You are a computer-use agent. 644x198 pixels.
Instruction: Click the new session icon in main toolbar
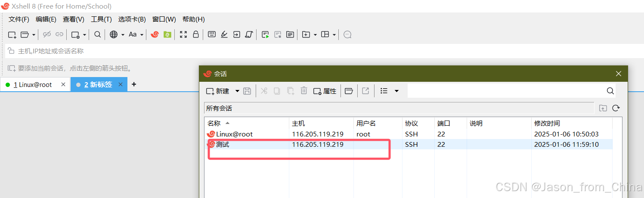[12, 34]
